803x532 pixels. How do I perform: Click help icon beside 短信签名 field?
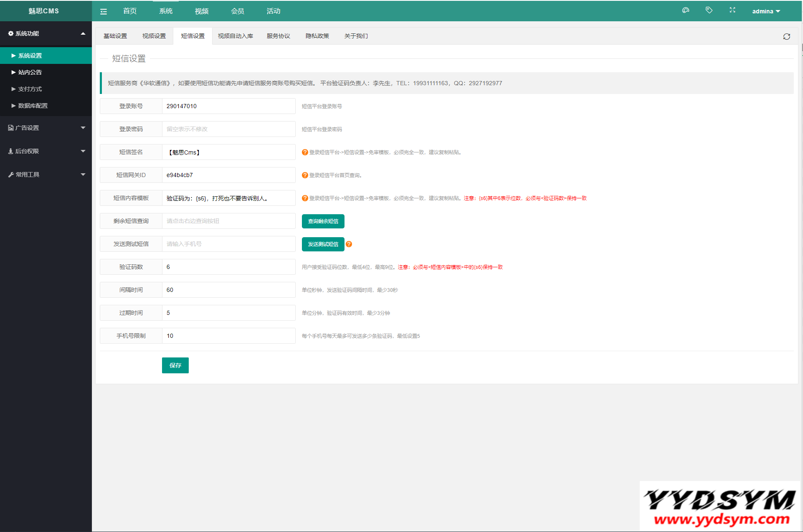tap(305, 152)
